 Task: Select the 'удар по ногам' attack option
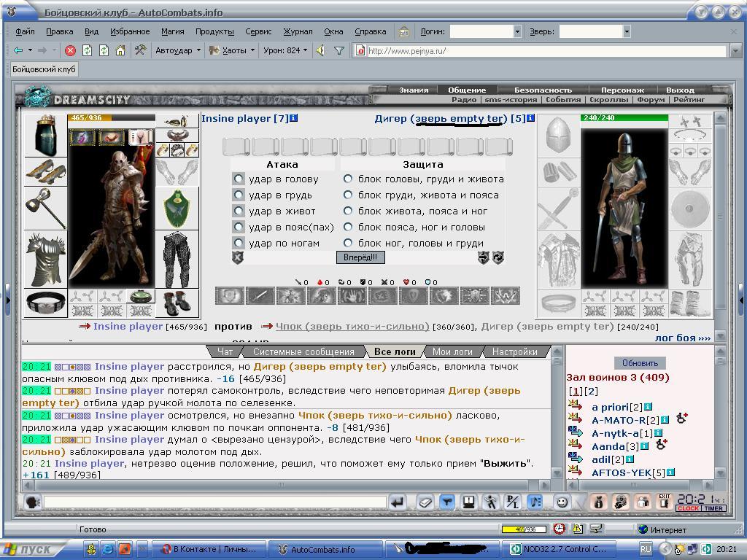239,243
